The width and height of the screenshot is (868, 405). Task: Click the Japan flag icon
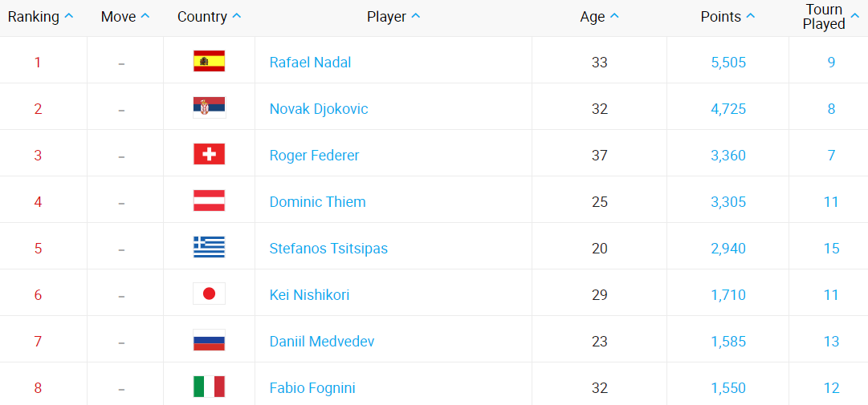pyautogui.click(x=209, y=294)
